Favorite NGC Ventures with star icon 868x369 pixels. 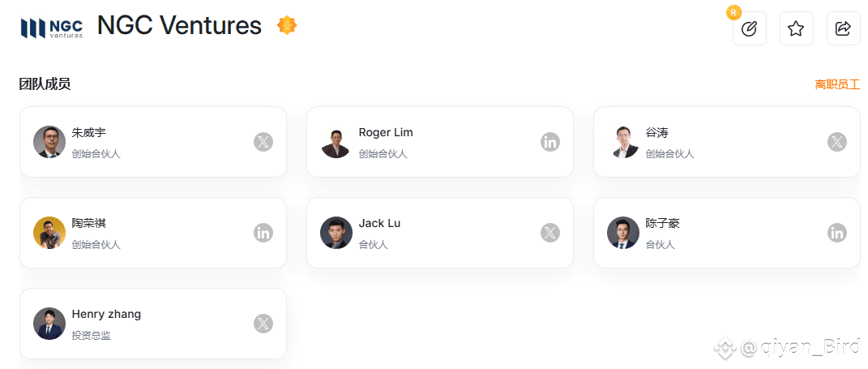click(x=796, y=28)
